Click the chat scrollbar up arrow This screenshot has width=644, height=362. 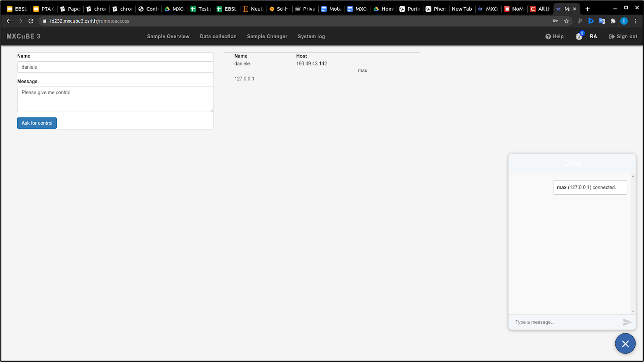click(x=633, y=176)
